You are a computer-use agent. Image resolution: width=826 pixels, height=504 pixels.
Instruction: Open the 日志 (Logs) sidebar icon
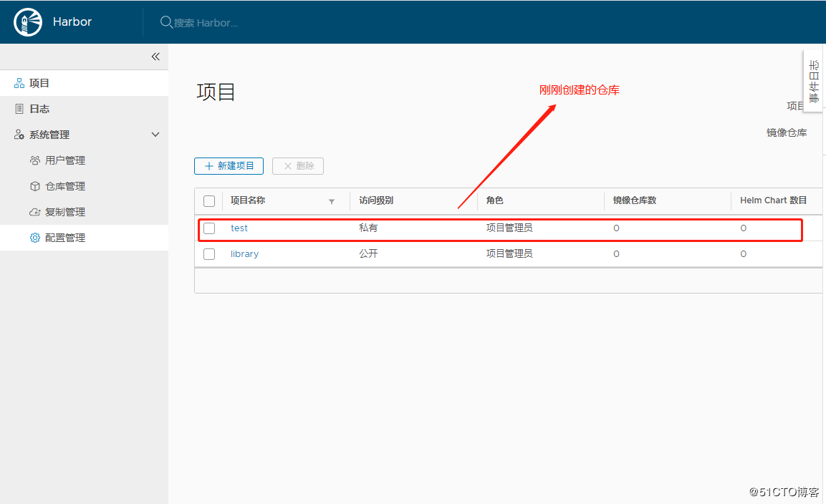(x=19, y=108)
